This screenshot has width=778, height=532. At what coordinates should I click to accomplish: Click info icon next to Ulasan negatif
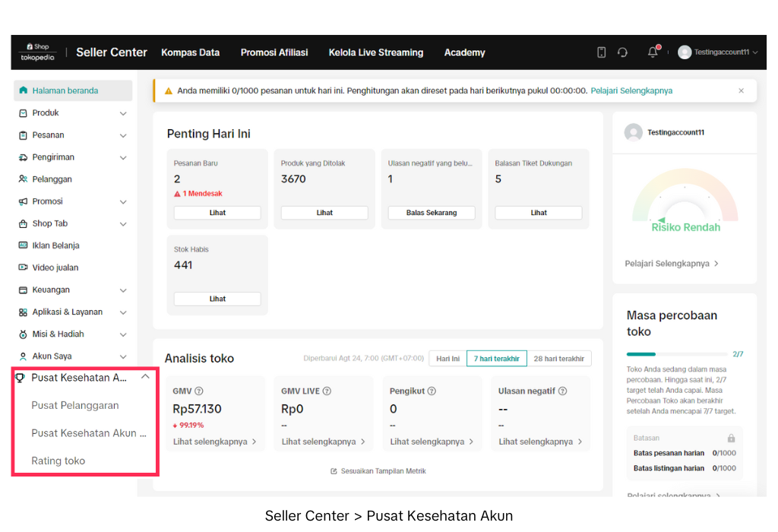click(x=562, y=391)
